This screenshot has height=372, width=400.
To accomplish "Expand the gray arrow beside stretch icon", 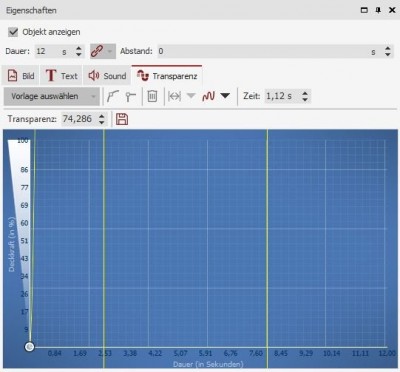I will pos(191,96).
